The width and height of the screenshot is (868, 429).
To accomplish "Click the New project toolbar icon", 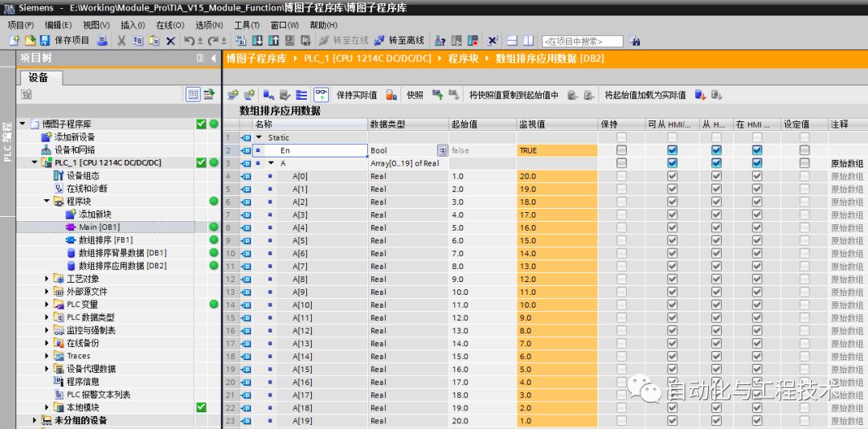I will 15,40.
